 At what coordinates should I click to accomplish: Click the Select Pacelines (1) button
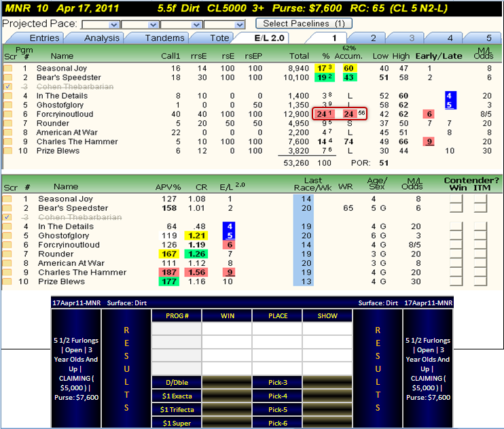304,24
